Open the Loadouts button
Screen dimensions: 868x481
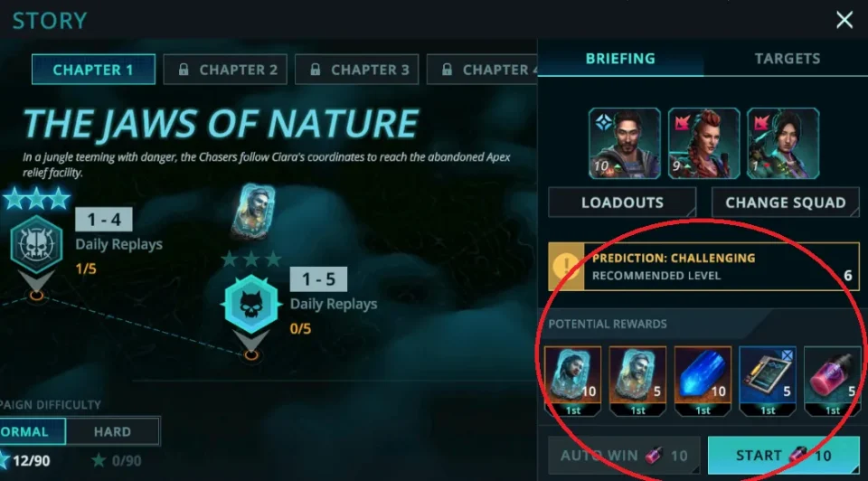(x=622, y=203)
